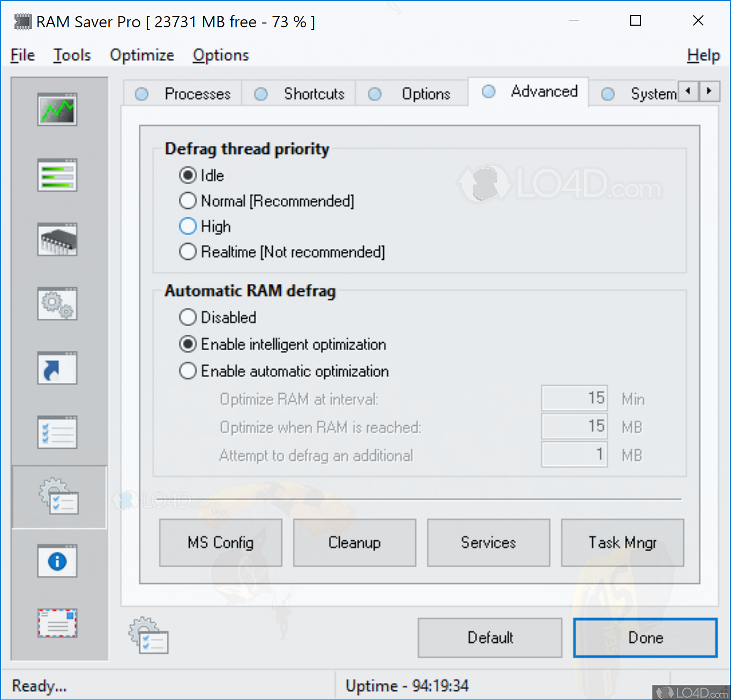731x700 pixels.
Task: Click the optimize interval value field
Action: (574, 398)
